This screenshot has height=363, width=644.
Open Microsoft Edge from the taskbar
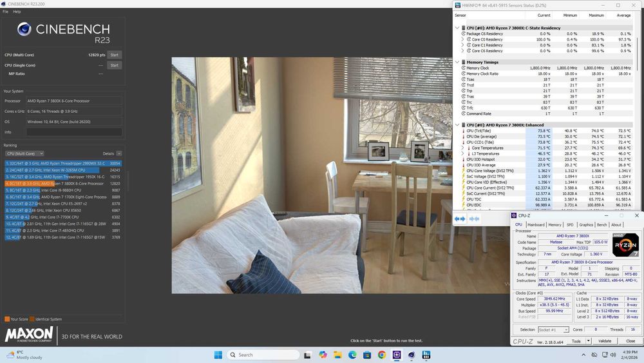pyautogui.click(x=352, y=355)
